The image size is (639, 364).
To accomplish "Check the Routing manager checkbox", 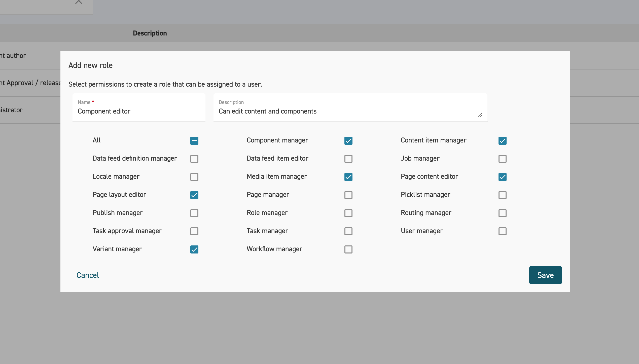I will coord(502,213).
